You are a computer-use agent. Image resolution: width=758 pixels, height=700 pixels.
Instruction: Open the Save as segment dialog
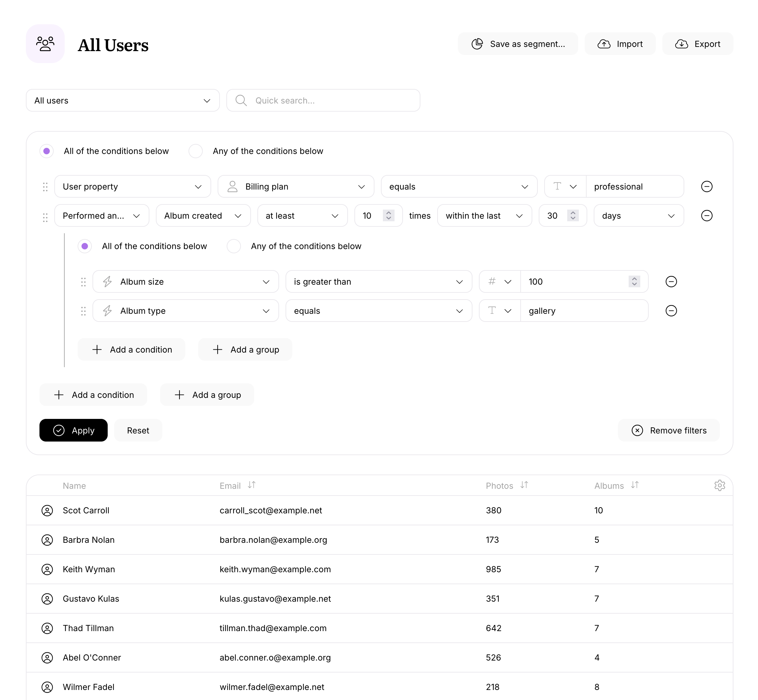coord(518,44)
